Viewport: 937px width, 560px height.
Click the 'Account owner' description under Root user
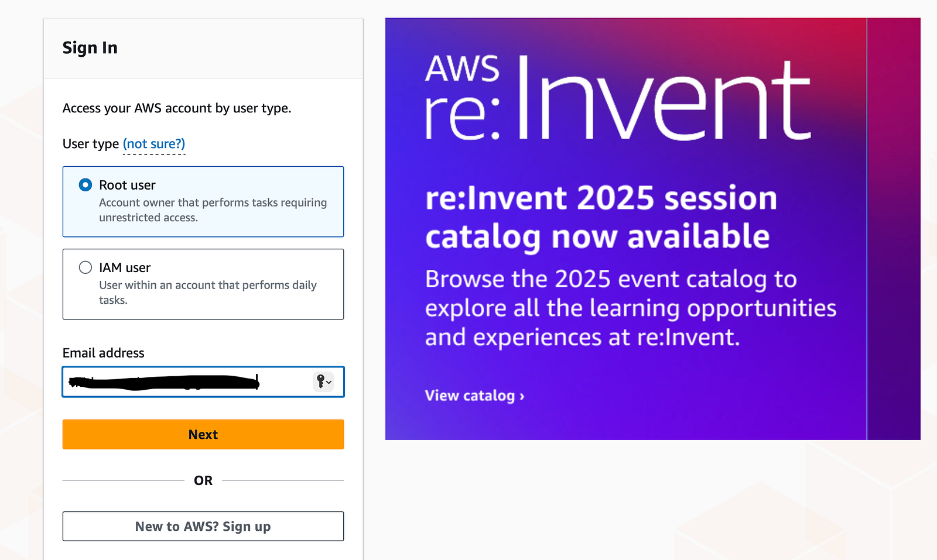click(x=213, y=209)
